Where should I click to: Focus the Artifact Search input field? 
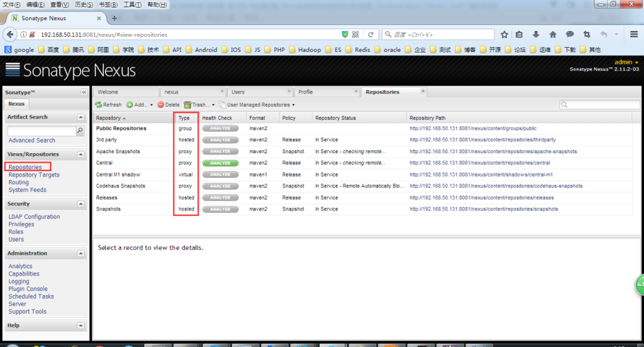tap(42, 131)
